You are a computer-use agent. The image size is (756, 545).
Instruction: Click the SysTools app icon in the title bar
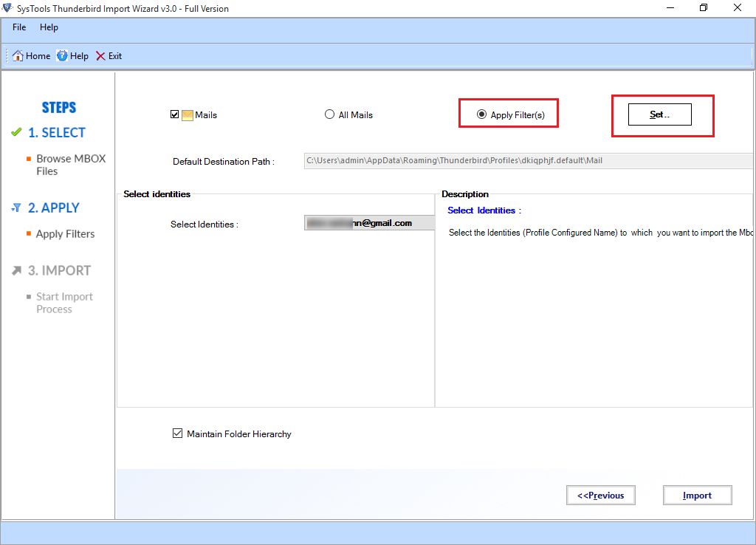(x=7, y=7)
